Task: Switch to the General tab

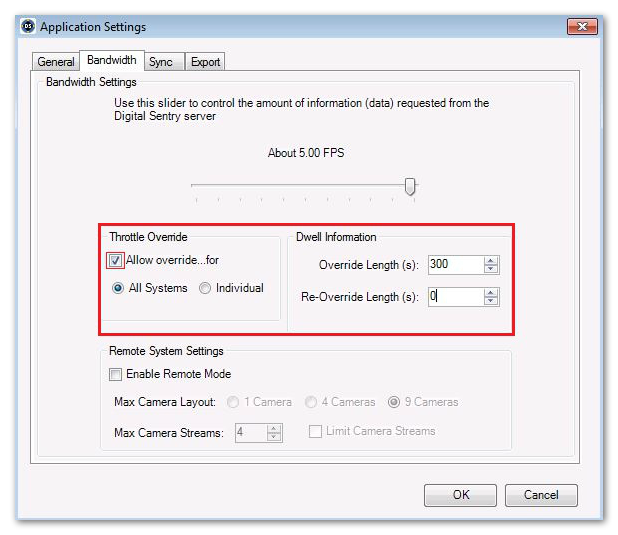Action: 56,62
